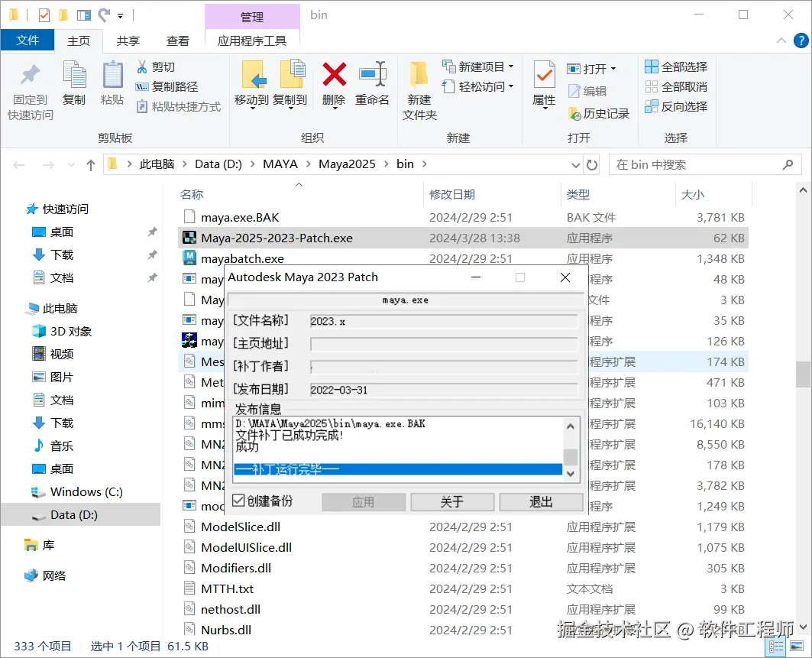Screen dimensions: 812x658
Task: Click the red Delete (删除) icon
Action: (334, 74)
